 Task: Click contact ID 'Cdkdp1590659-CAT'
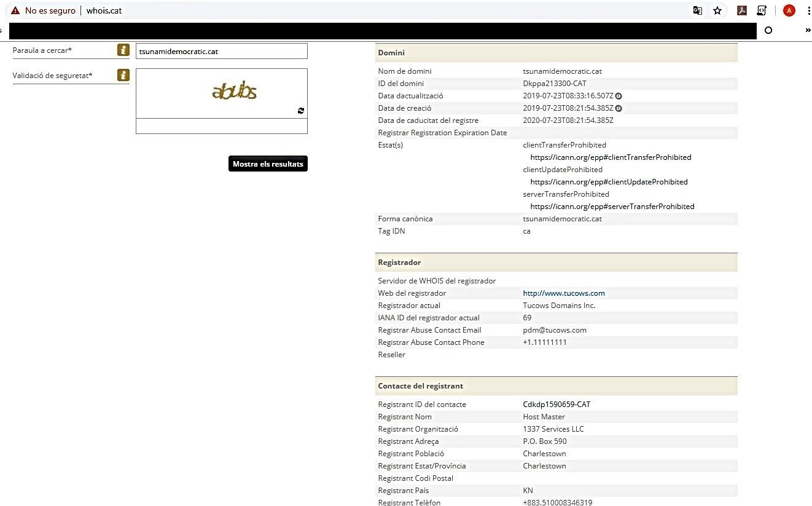(x=556, y=405)
